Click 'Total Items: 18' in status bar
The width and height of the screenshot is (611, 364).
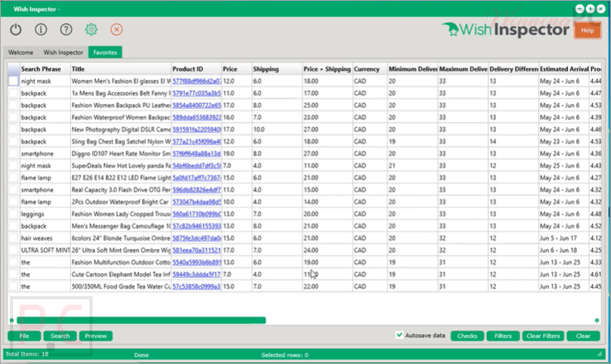[x=27, y=354]
